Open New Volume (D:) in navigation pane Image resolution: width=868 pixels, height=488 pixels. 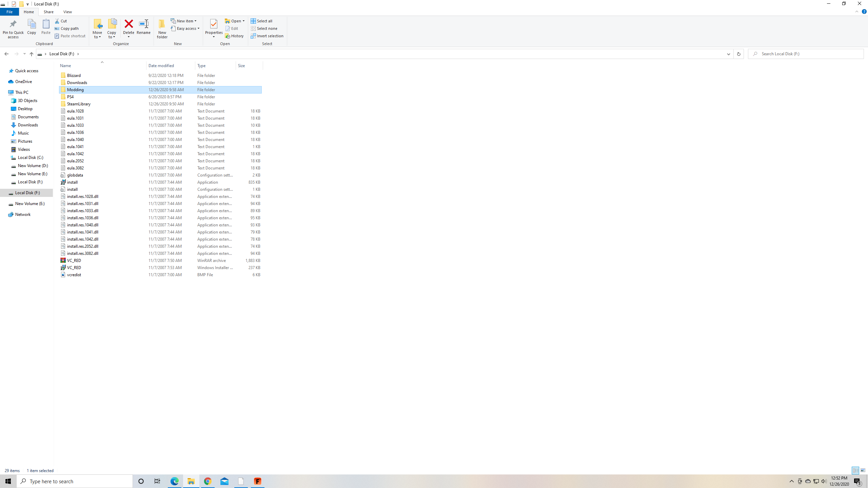click(x=33, y=166)
